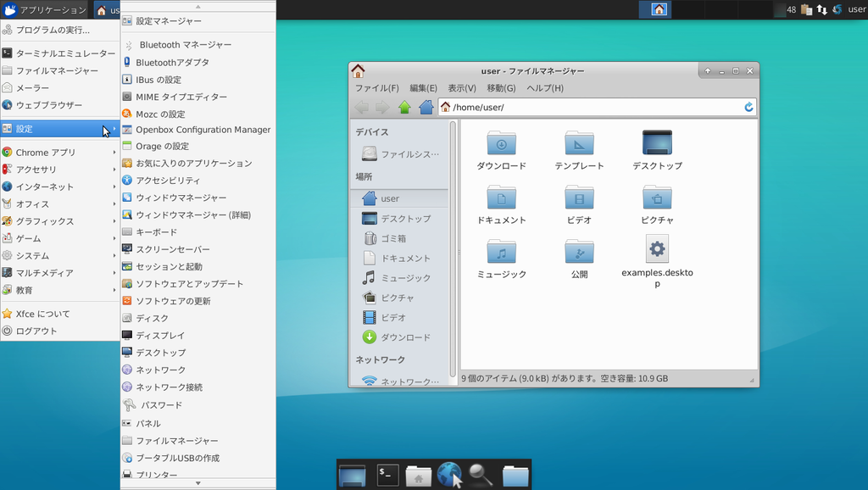The width and height of the screenshot is (868, 490).
Task: Reload the folder with the refresh icon
Action: point(748,107)
